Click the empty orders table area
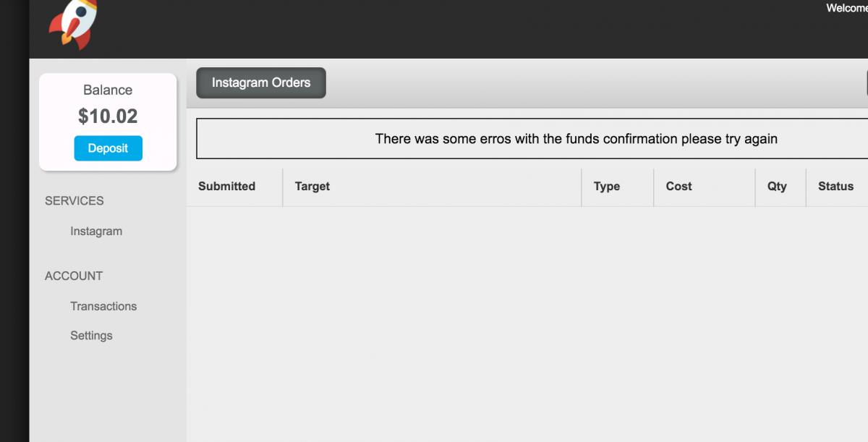This screenshot has width=868, height=442. [x=527, y=324]
